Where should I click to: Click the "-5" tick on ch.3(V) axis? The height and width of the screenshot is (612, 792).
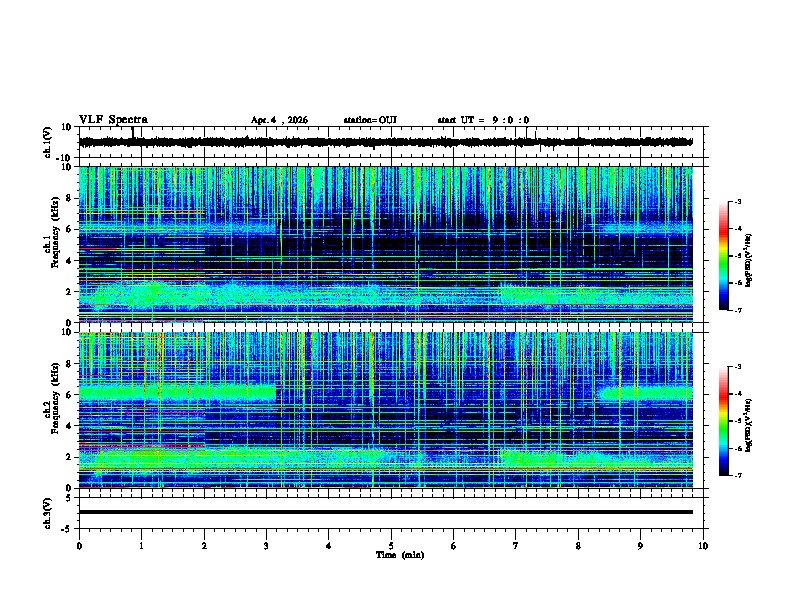[68, 529]
